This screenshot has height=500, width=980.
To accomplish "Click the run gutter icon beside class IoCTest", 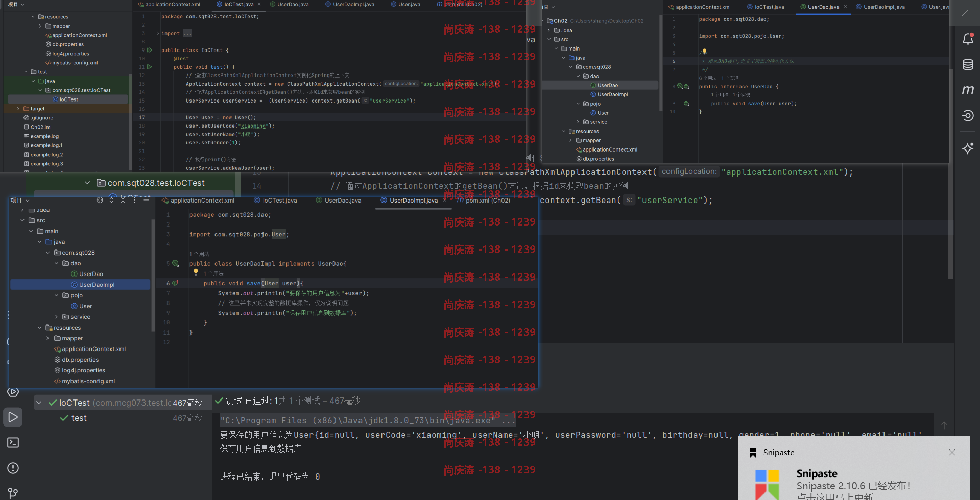I will (x=150, y=50).
